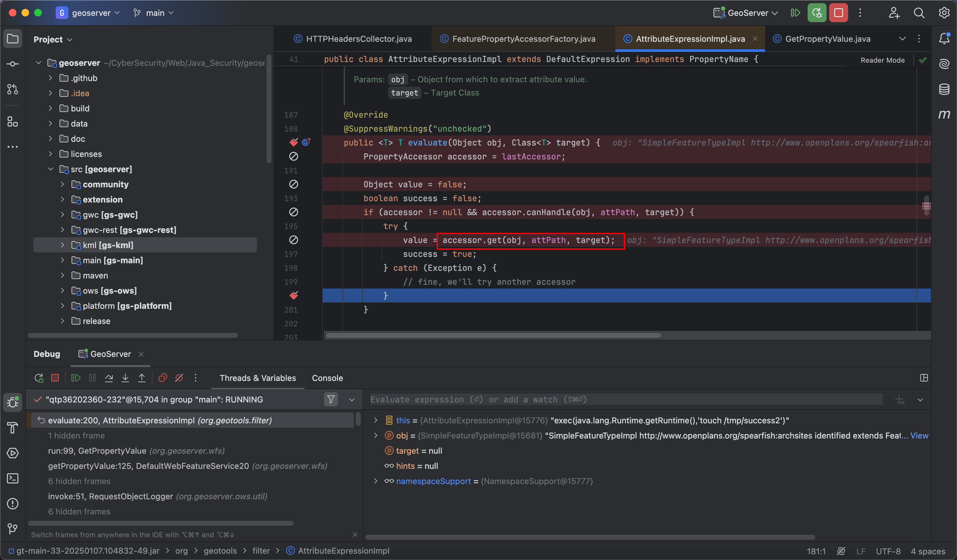Screen dimensions: 957x560
Task: Toggle breakpoint on line 189 gutter
Action: pos(294,142)
